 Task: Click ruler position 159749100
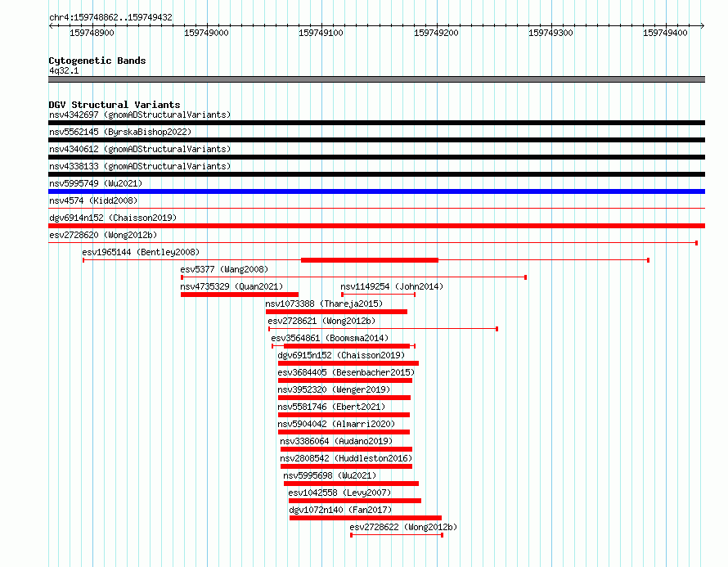[321, 33]
